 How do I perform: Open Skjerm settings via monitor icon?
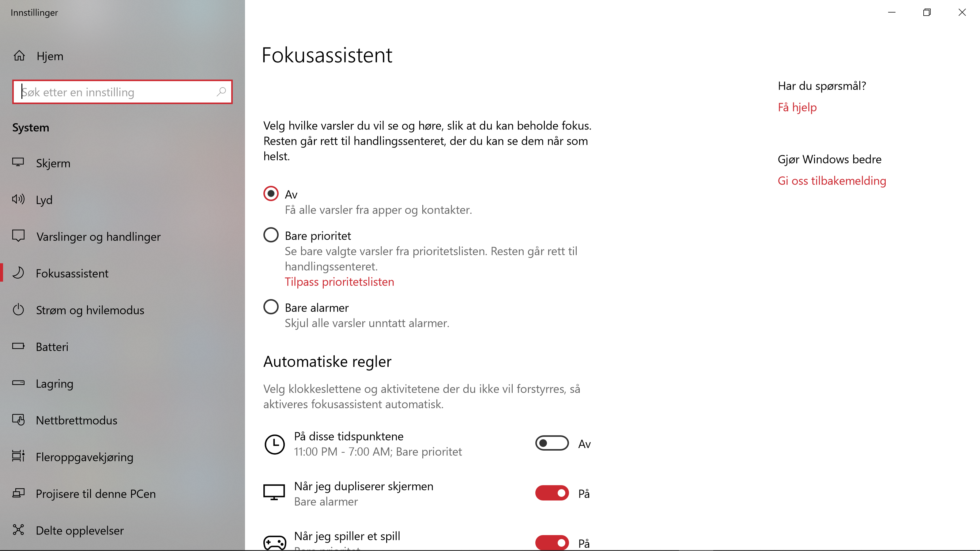(x=19, y=163)
